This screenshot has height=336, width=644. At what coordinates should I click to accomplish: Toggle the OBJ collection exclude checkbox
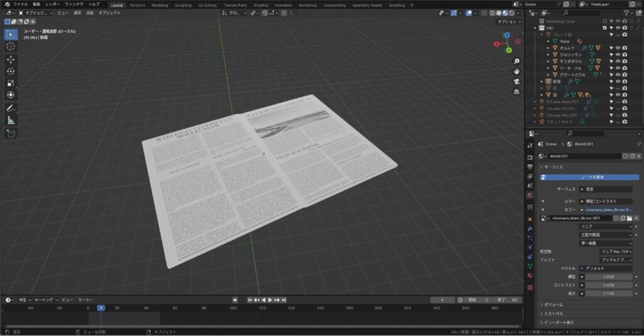(x=604, y=28)
